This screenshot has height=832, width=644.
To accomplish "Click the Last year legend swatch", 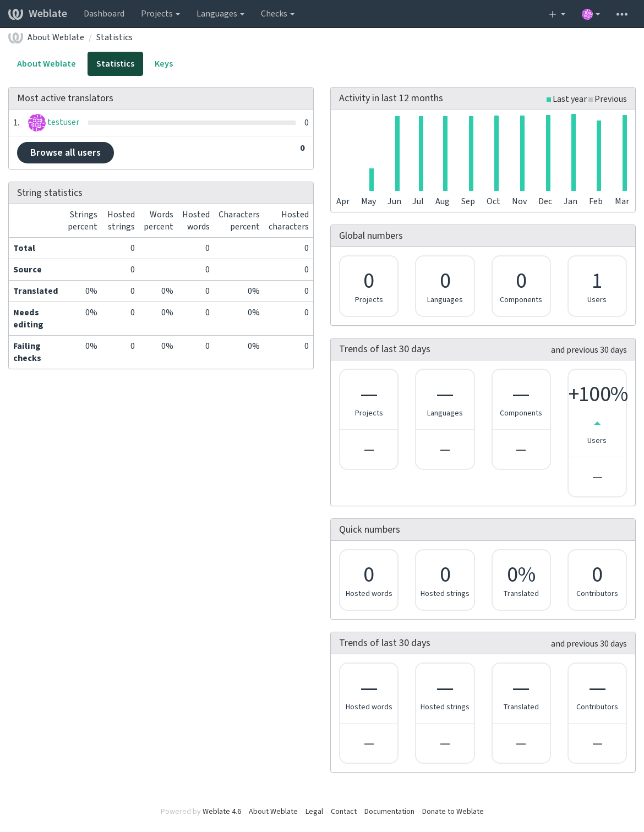I will coord(549,100).
